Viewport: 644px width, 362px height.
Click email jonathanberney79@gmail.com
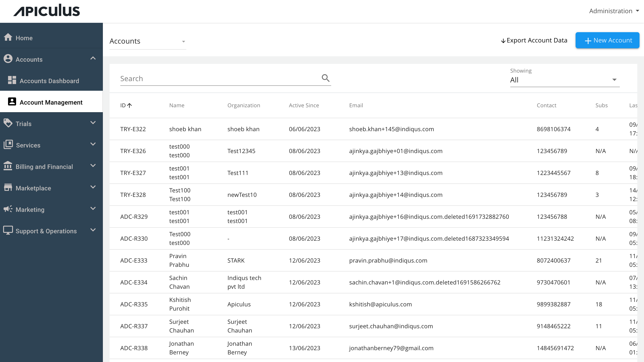[391, 348]
